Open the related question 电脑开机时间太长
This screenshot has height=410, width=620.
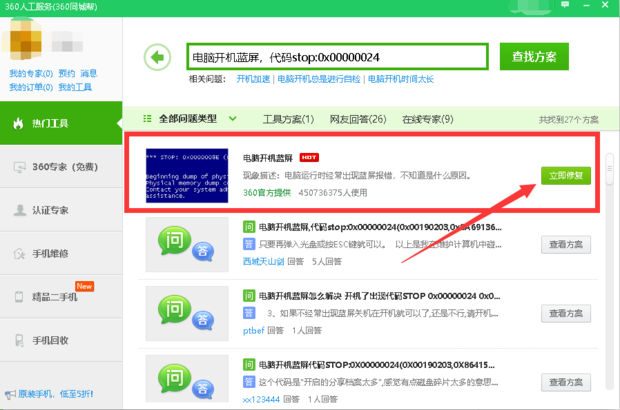[x=401, y=79]
